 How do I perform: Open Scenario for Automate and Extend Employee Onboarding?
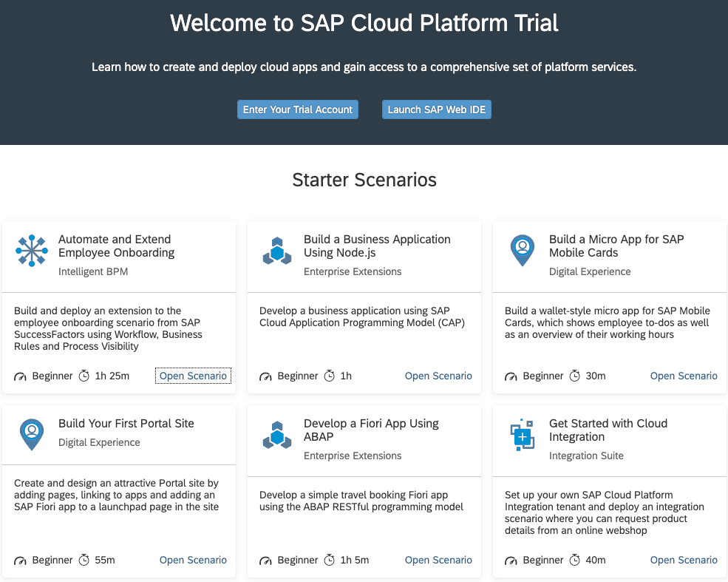coord(193,376)
